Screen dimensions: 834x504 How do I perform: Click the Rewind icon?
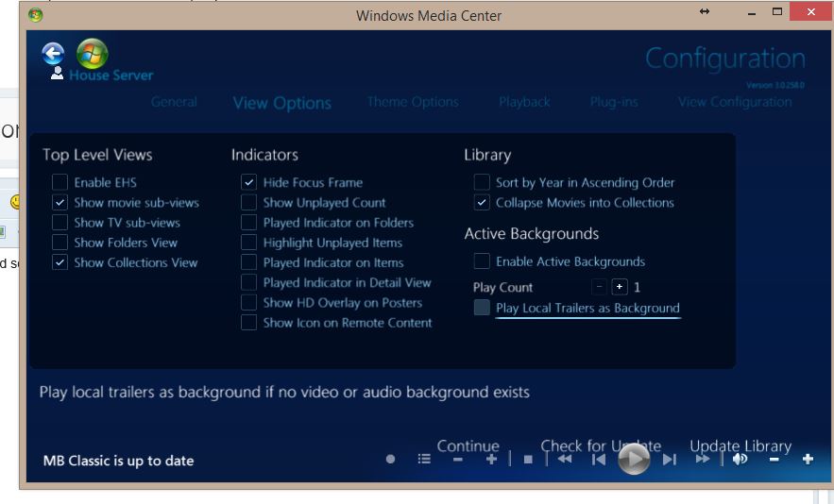(x=565, y=460)
